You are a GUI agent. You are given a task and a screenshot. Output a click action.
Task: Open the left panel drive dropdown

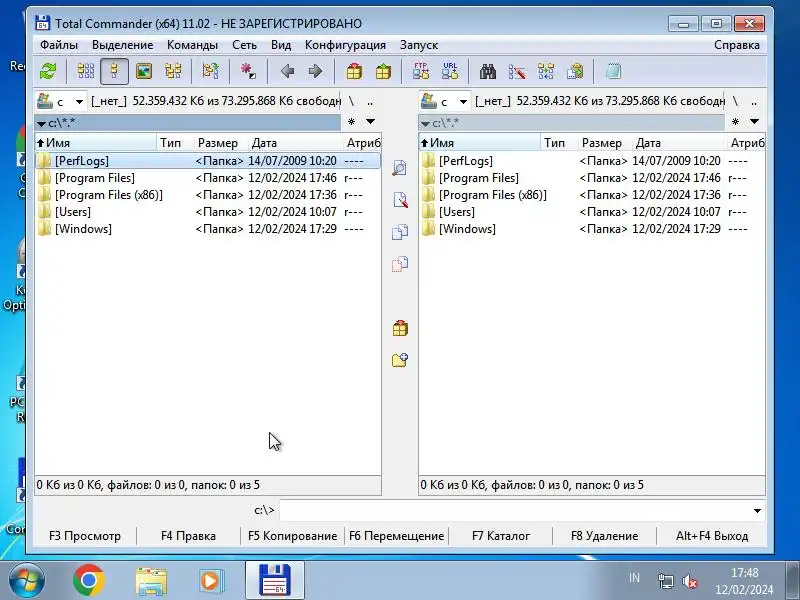[x=61, y=102]
